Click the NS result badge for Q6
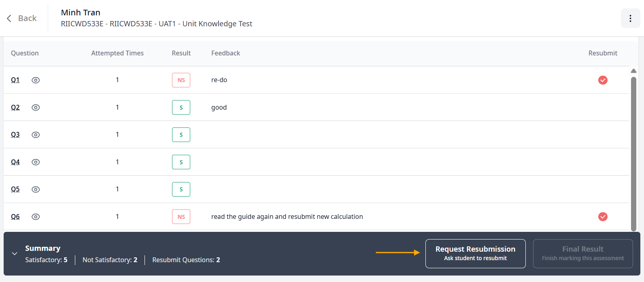Viewport: 644px width, 282px height. [181, 217]
